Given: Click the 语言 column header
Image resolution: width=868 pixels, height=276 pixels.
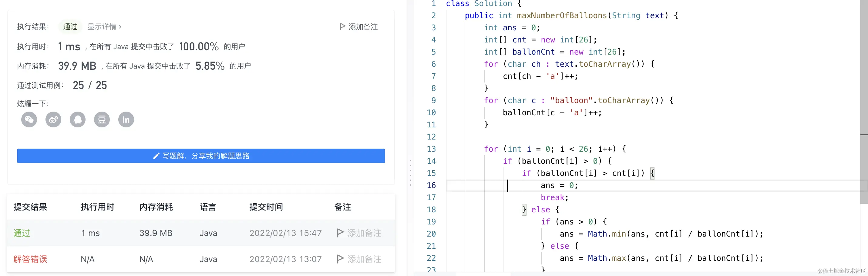Looking at the screenshot, I should click(x=208, y=207).
